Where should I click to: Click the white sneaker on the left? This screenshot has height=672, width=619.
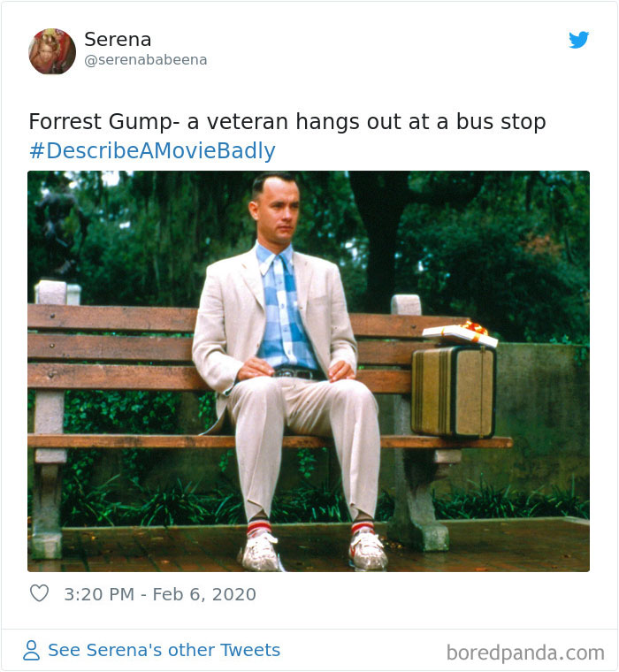(x=261, y=552)
